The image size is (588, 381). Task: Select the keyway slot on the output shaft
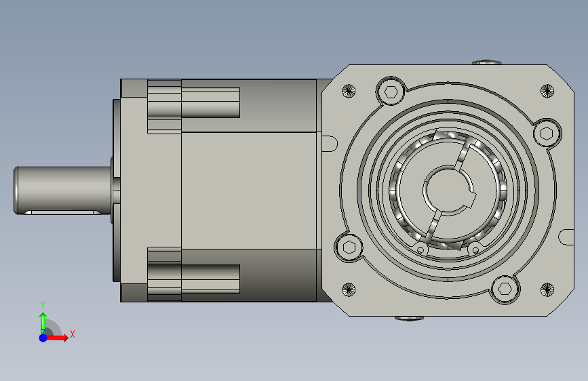click(62, 212)
